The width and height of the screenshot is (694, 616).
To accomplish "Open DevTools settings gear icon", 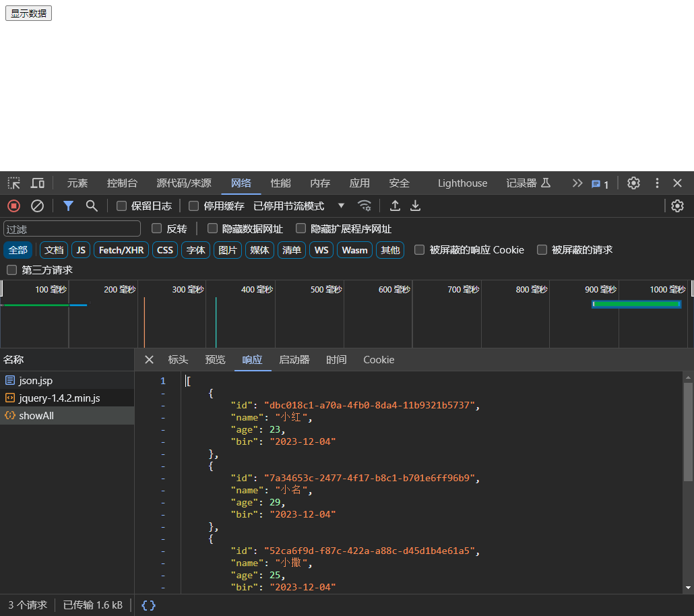I will (633, 183).
